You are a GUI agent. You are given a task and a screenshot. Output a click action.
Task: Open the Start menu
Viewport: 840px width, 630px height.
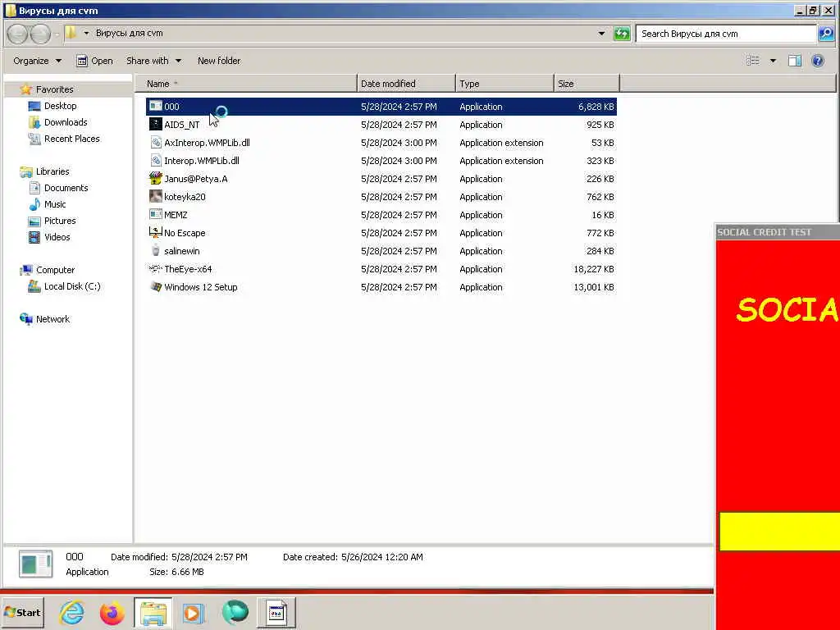pyautogui.click(x=22, y=612)
